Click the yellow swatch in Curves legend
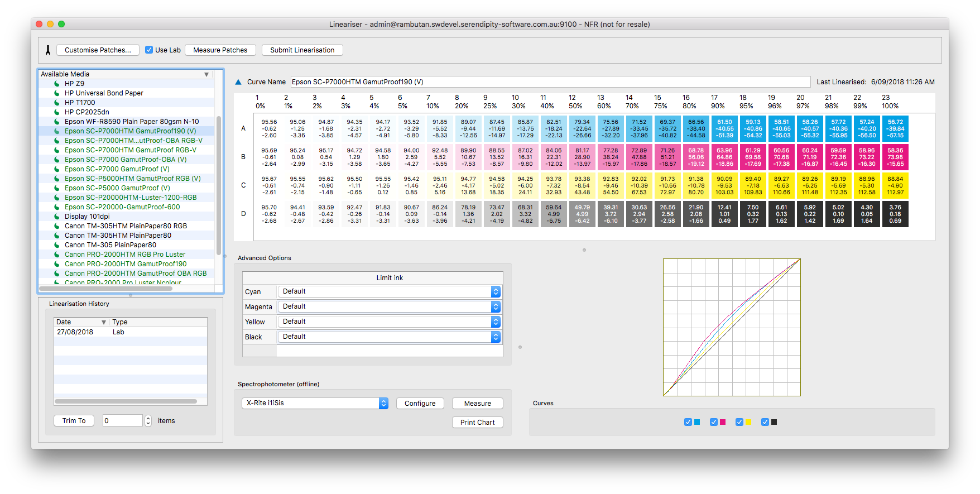The width and height of the screenshot is (980, 494). click(748, 422)
